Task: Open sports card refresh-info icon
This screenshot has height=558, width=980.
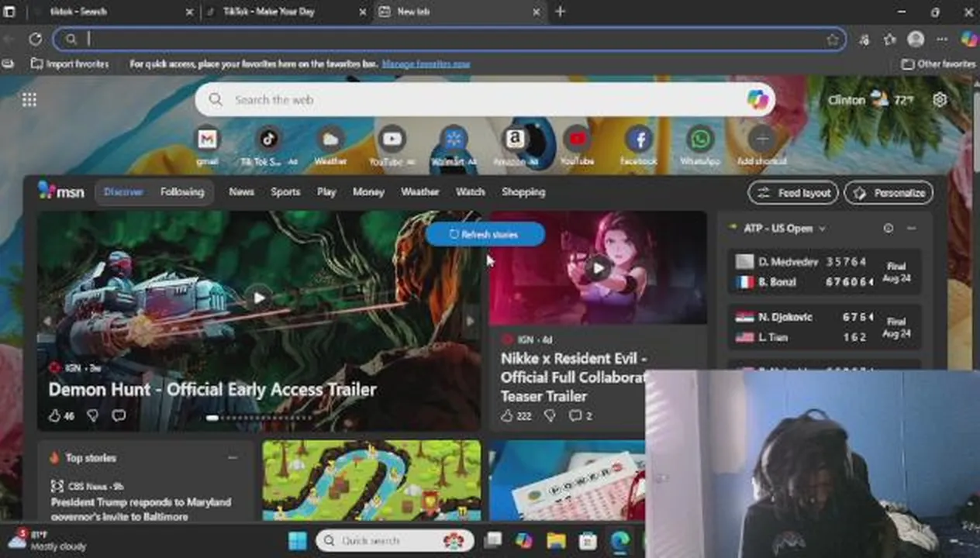Action: 889,228
